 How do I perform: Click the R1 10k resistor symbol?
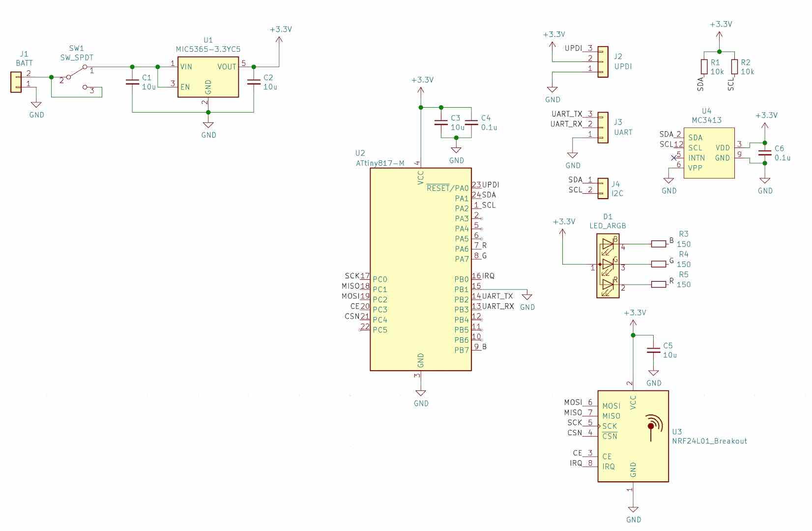[x=704, y=67]
